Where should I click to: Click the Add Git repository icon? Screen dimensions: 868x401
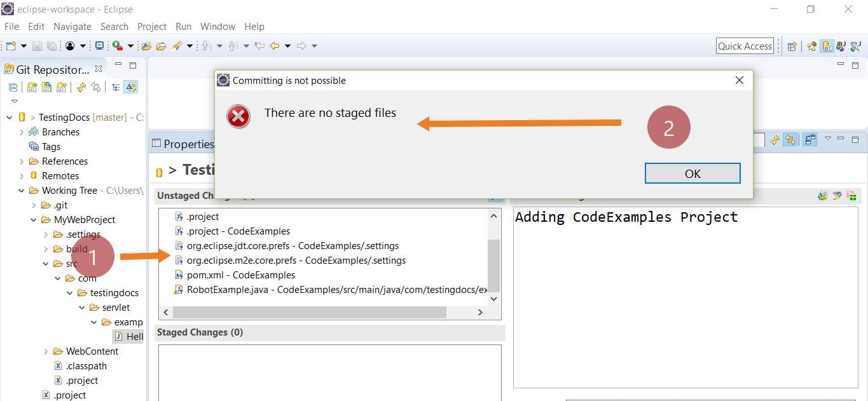[31, 88]
